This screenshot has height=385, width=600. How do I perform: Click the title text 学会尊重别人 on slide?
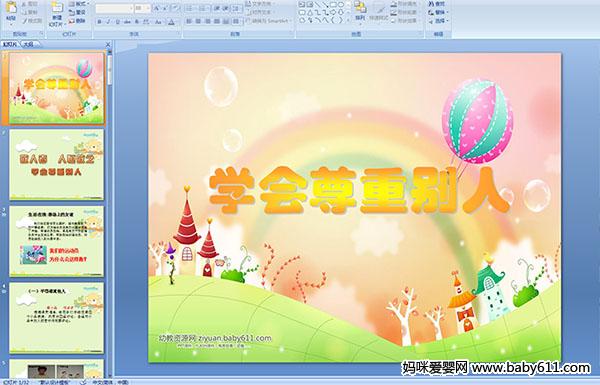360,191
